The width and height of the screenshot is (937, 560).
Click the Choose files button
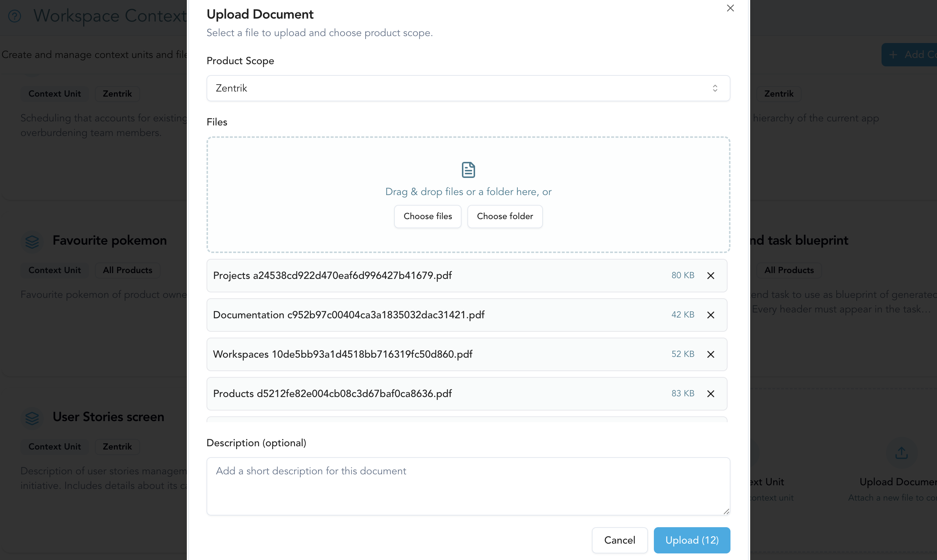pyautogui.click(x=428, y=216)
